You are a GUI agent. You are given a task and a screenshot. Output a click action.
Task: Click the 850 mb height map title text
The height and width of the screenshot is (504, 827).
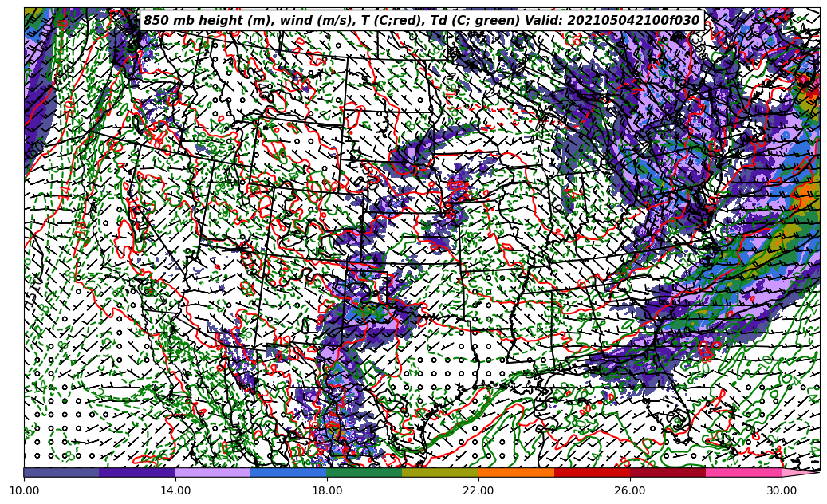(x=422, y=21)
